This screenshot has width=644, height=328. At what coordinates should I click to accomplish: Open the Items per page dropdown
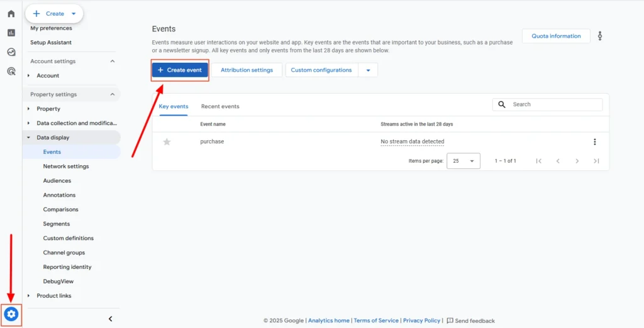[464, 161]
